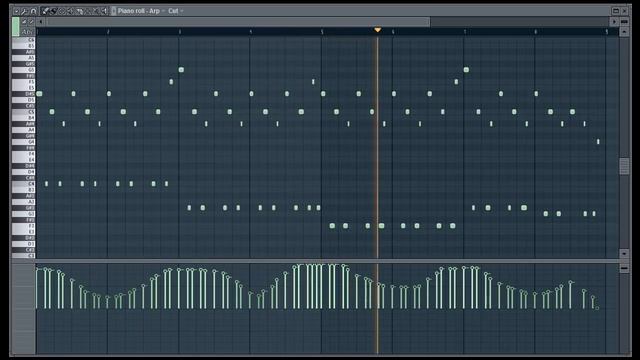Select the G5 note near bar 3
Image resolution: width=640 pixels, height=360 pixels.
[181, 70]
